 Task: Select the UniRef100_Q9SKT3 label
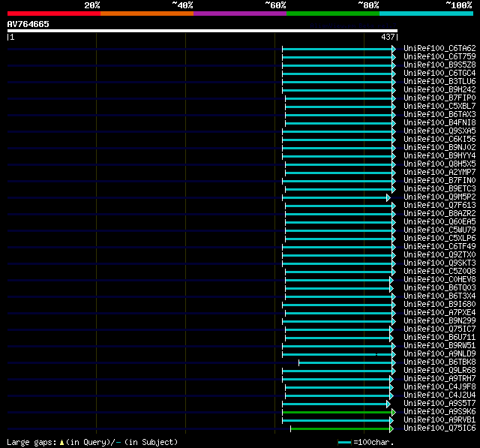pos(439,263)
